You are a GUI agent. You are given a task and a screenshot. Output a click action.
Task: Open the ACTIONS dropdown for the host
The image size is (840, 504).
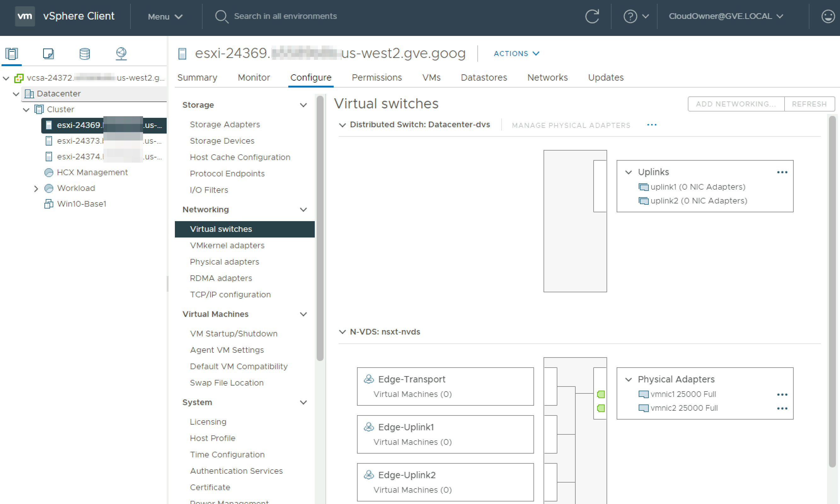click(516, 53)
